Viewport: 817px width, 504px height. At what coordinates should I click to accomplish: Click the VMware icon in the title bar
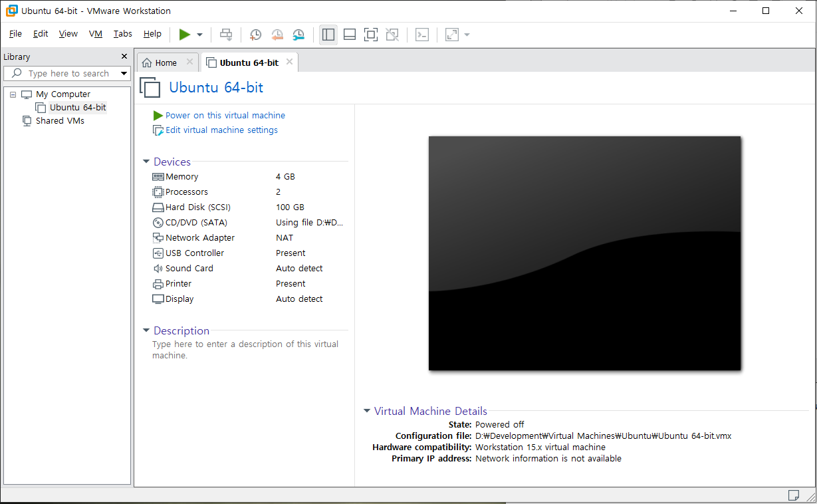(x=11, y=11)
